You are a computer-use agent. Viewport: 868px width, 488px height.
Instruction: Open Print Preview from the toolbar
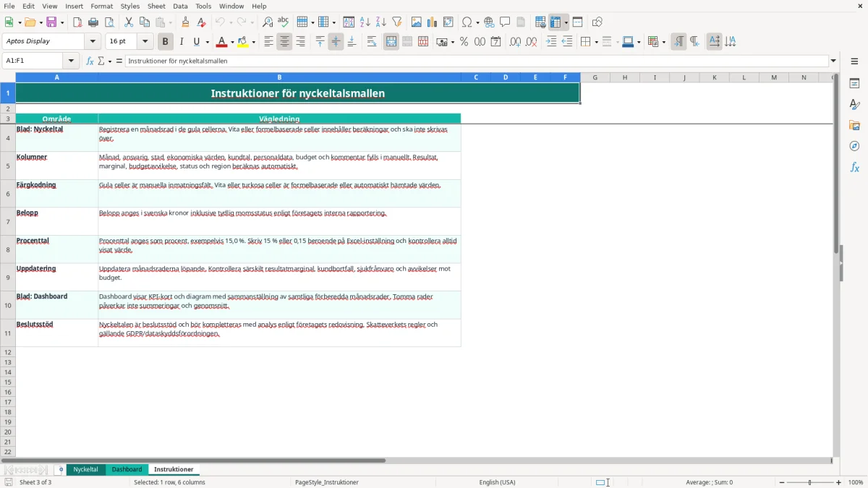109,22
